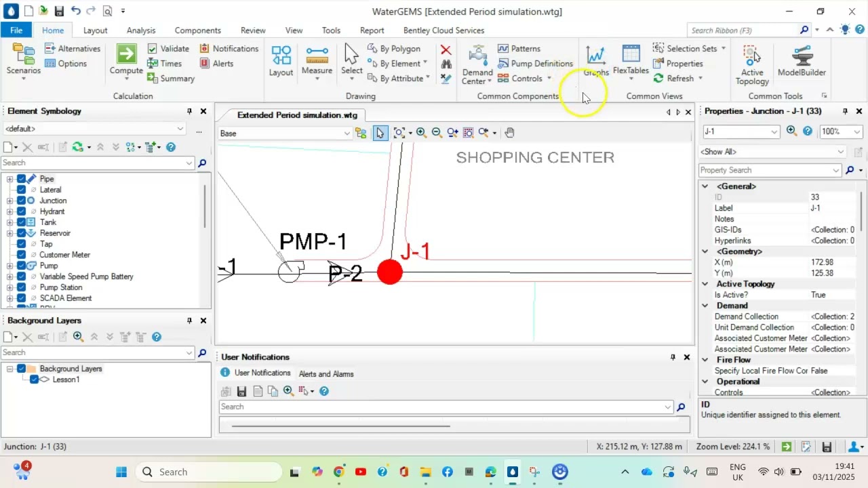868x488 pixels.
Task: Open the Graphs view
Action: (x=596, y=61)
